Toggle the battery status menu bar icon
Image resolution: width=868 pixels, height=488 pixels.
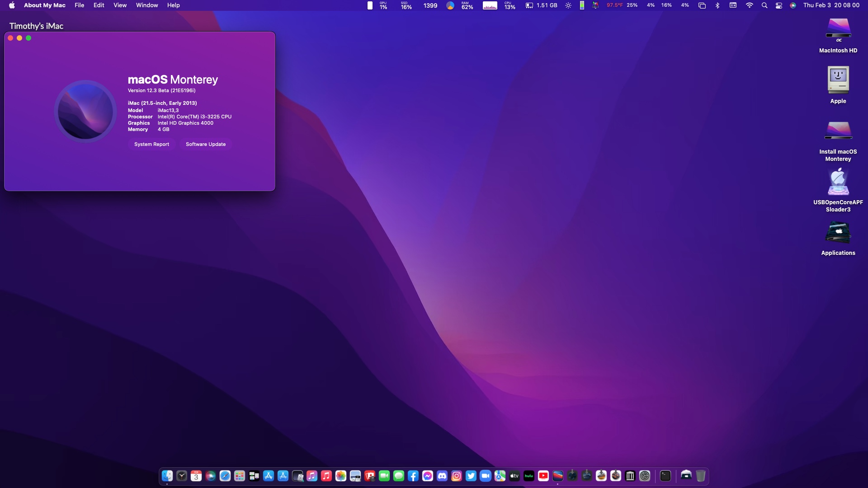[x=582, y=5]
